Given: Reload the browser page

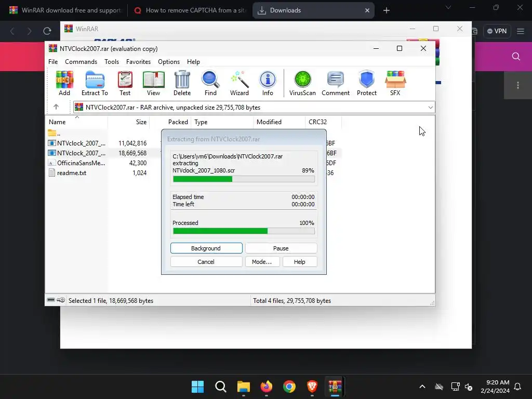Looking at the screenshot, I should pyautogui.click(x=47, y=31).
